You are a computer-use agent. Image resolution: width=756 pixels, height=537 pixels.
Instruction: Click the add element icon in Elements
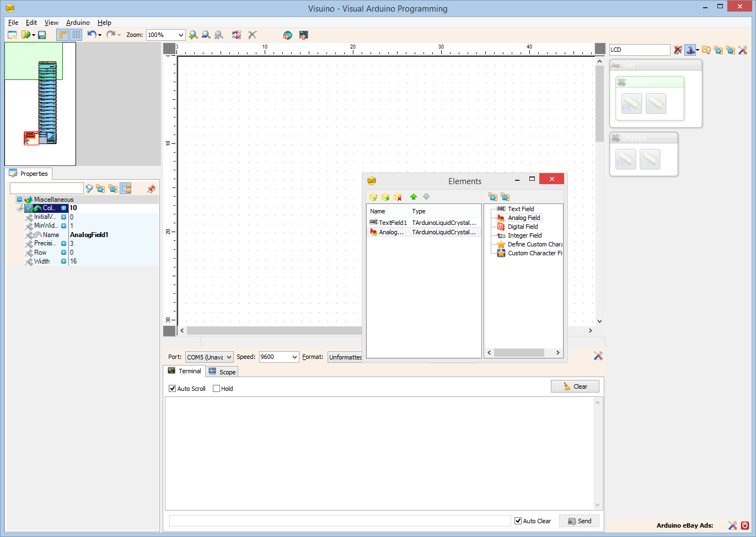tap(373, 197)
